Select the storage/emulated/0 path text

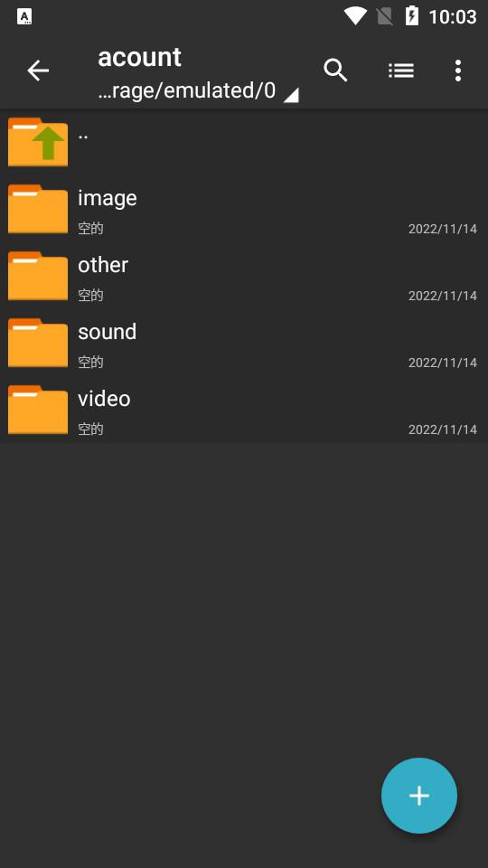pos(186,90)
